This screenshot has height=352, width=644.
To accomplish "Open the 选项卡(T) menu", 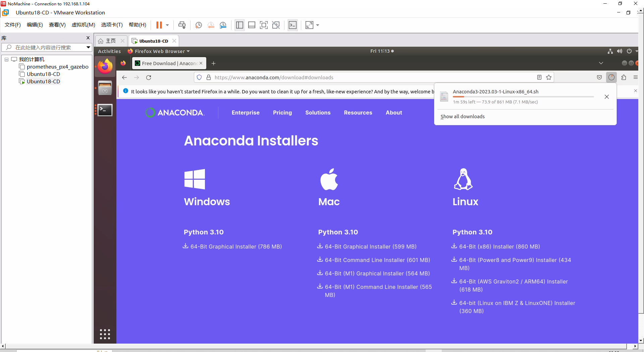I will pos(112,25).
